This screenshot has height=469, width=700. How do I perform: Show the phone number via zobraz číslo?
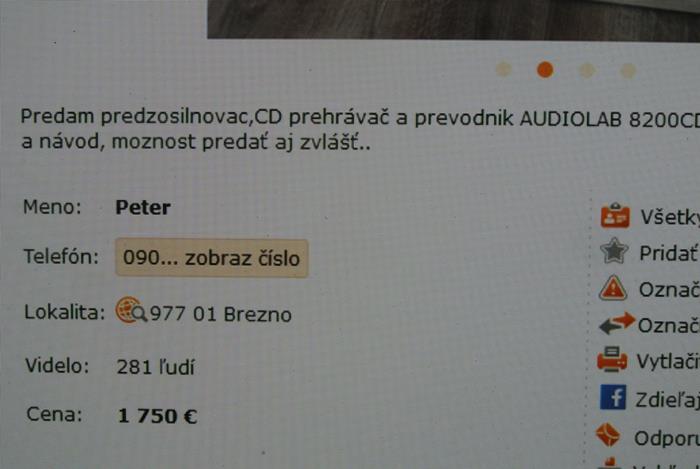[212, 258]
